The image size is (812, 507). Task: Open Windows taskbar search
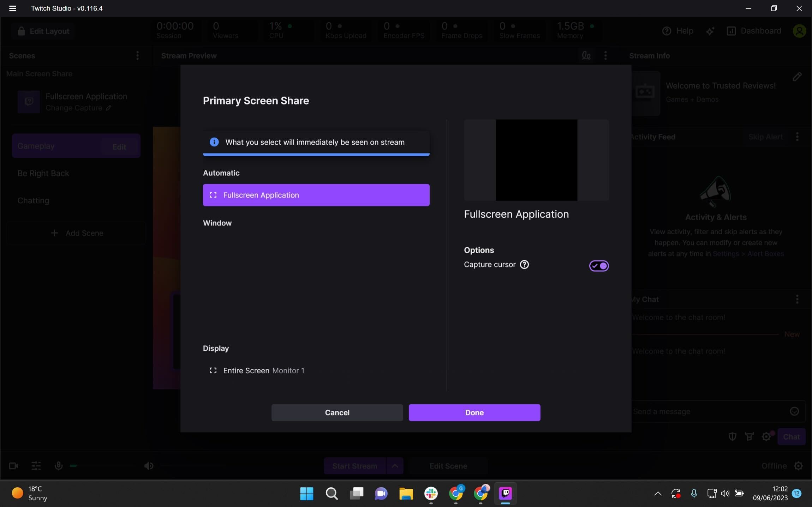point(332,493)
